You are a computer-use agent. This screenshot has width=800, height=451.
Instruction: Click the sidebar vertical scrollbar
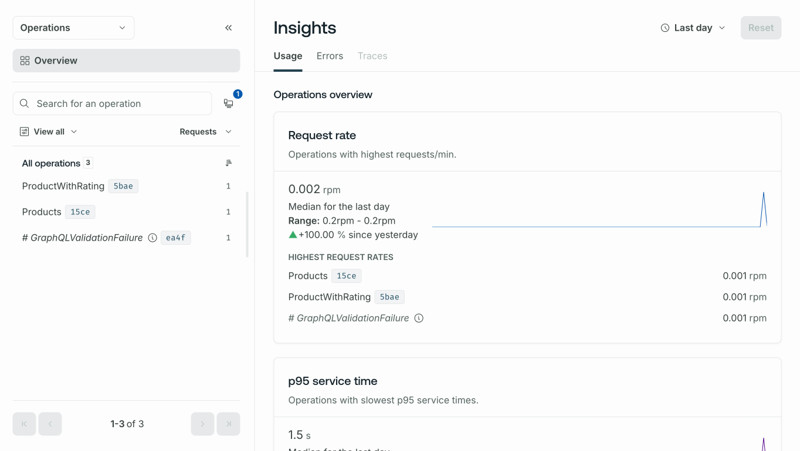pos(247,224)
